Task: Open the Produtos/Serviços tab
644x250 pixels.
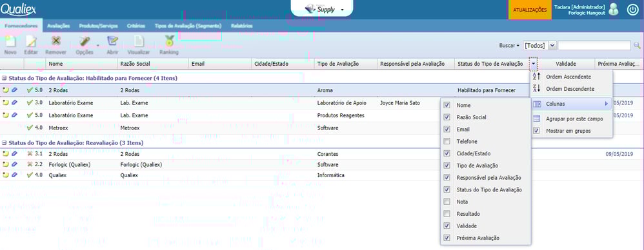Action: click(x=98, y=26)
